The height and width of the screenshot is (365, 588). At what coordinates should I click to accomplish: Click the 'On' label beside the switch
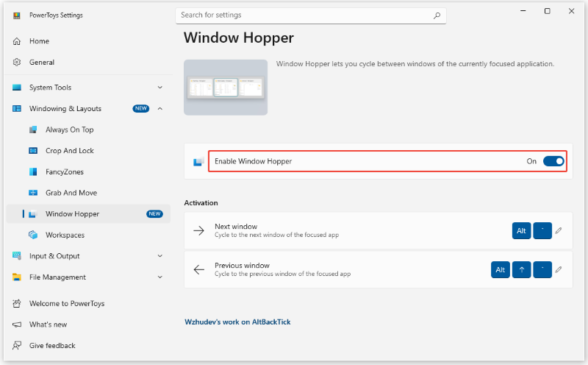[531, 161]
